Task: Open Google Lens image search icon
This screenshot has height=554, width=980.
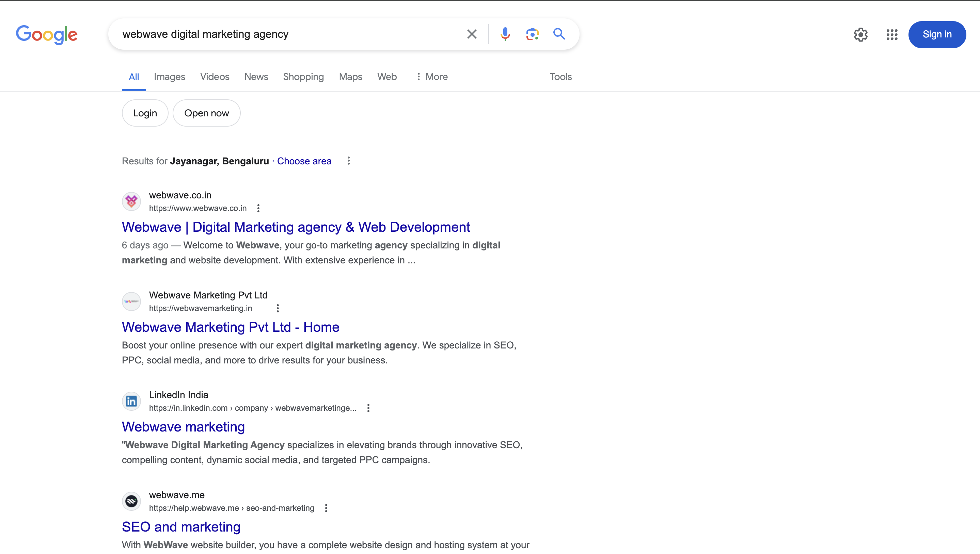Action: tap(532, 34)
